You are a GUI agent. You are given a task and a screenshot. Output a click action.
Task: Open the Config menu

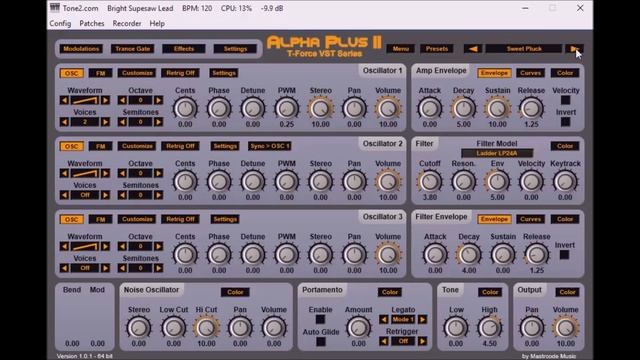click(60, 23)
